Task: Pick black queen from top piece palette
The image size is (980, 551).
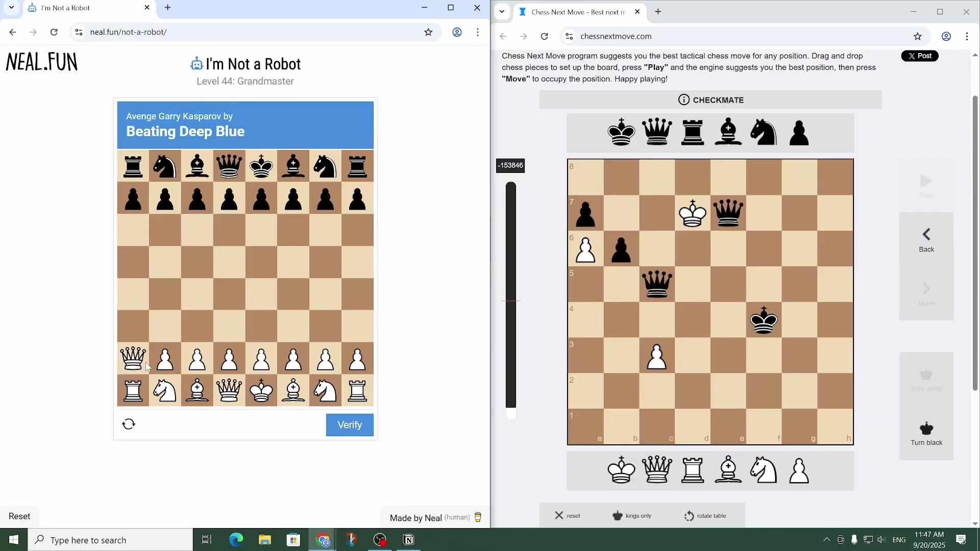Action: [657, 133]
